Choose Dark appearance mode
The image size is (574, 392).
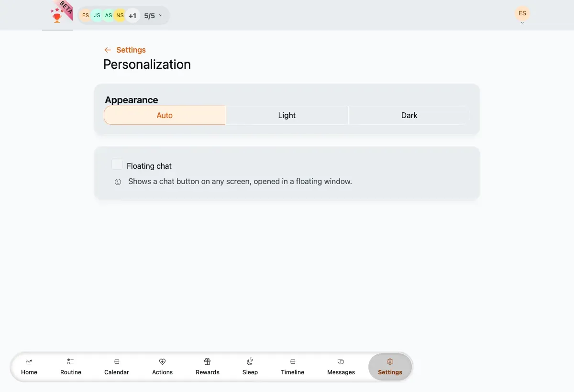click(409, 115)
